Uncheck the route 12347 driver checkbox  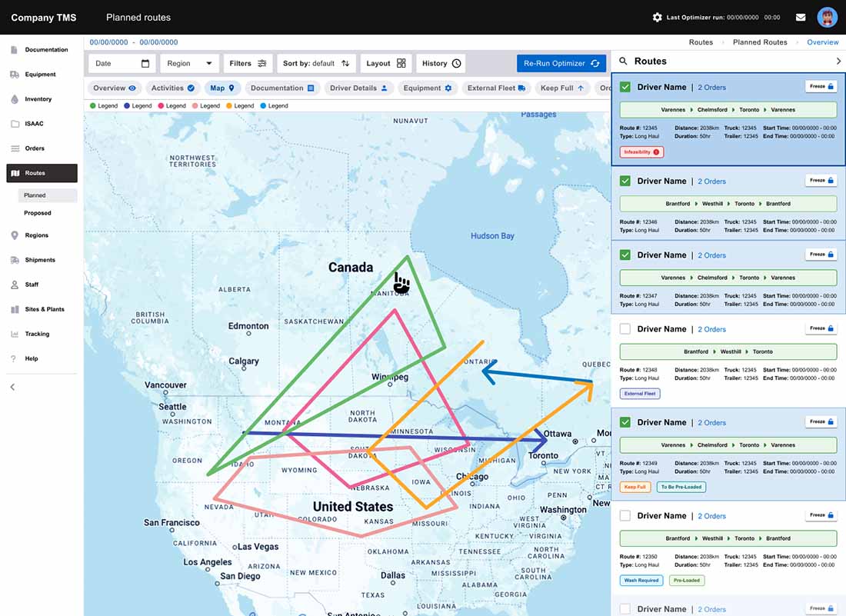point(625,255)
